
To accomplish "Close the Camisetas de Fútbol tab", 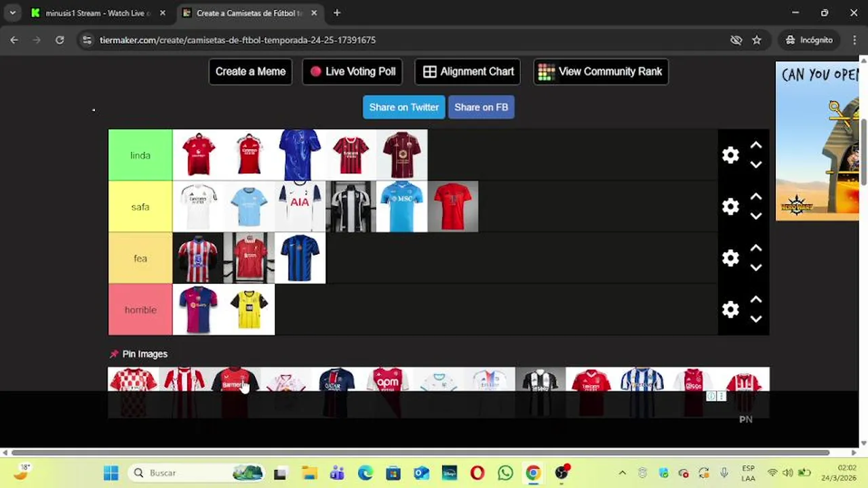I will coord(314,13).
